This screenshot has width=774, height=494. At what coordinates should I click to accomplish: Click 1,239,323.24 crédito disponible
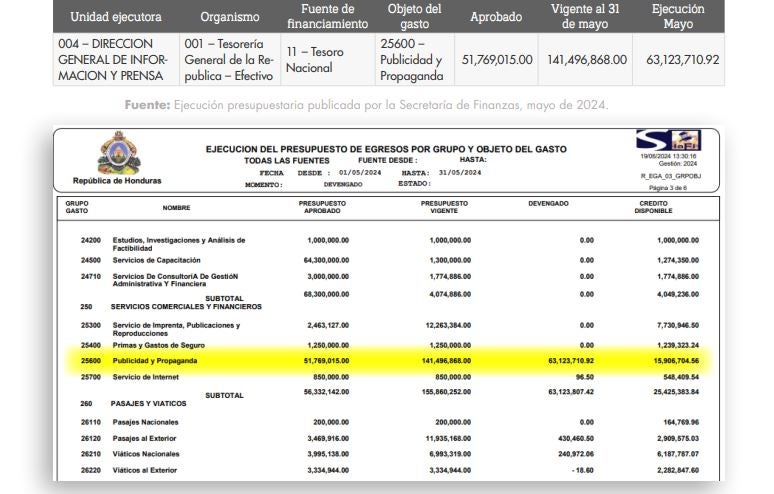tap(678, 345)
